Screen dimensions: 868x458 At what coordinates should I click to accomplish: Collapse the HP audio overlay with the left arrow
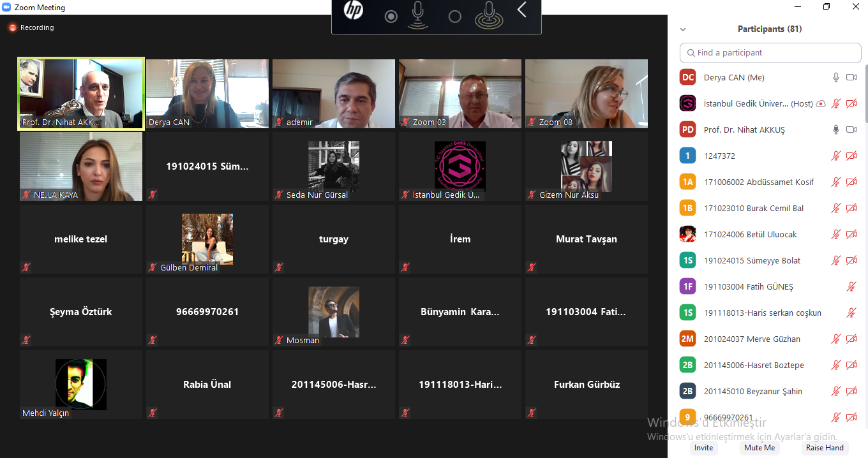[x=521, y=10]
